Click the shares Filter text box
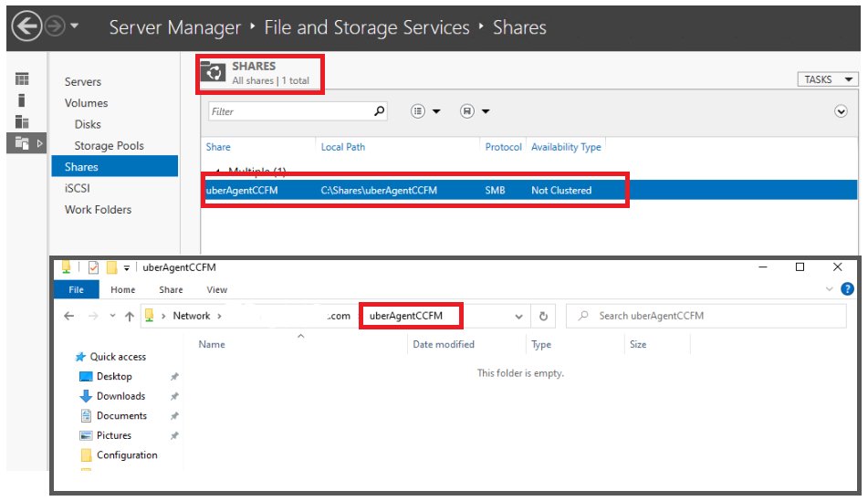 pos(290,111)
